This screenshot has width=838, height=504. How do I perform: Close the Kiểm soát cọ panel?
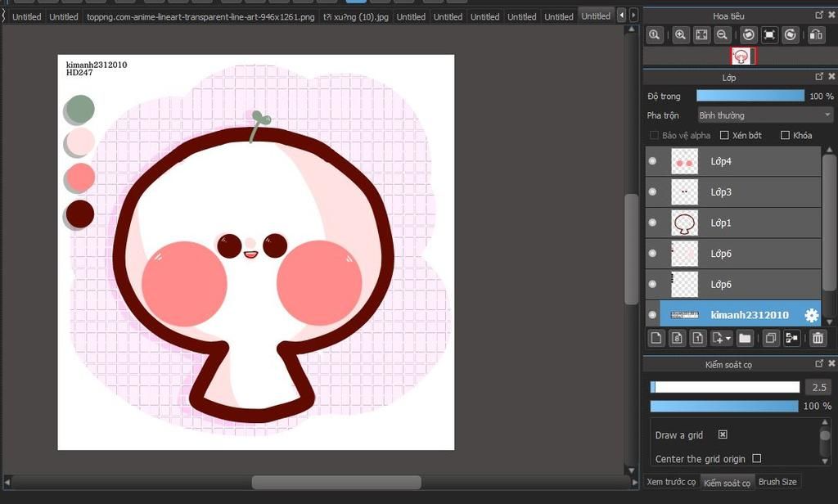click(831, 363)
